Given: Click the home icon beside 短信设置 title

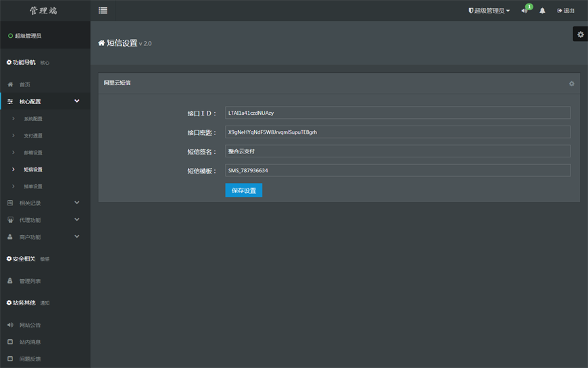Looking at the screenshot, I should (x=101, y=43).
